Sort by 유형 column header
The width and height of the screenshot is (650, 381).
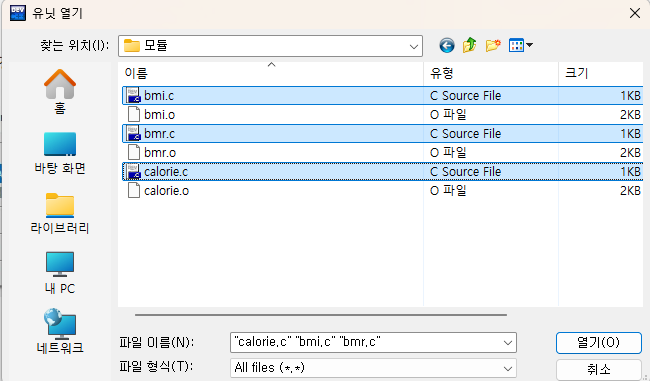[x=491, y=73]
